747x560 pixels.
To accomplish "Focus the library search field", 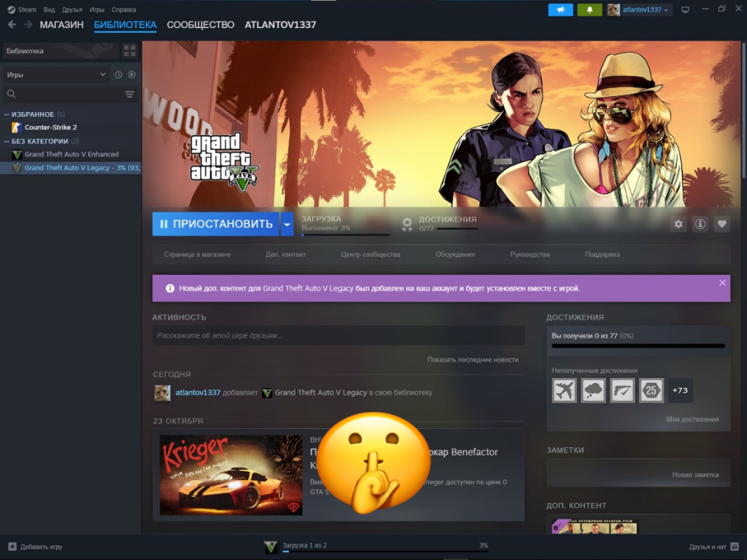I will 72,94.
